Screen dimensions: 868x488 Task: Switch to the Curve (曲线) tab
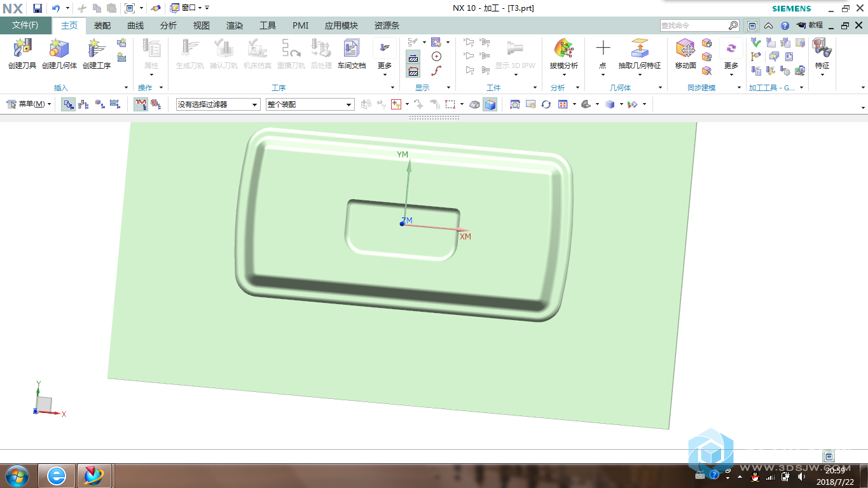click(135, 25)
